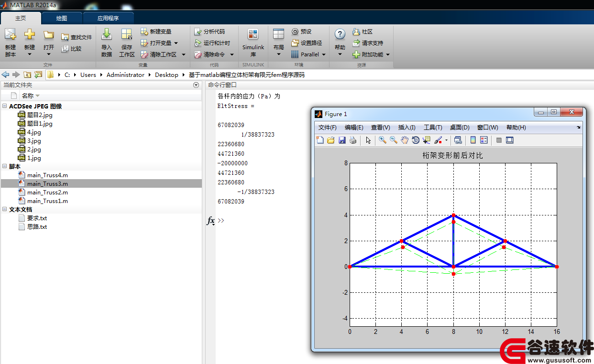Click the Link Plot icon
Image resolution: width=594 pixels, height=364 pixels.
(458, 140)
